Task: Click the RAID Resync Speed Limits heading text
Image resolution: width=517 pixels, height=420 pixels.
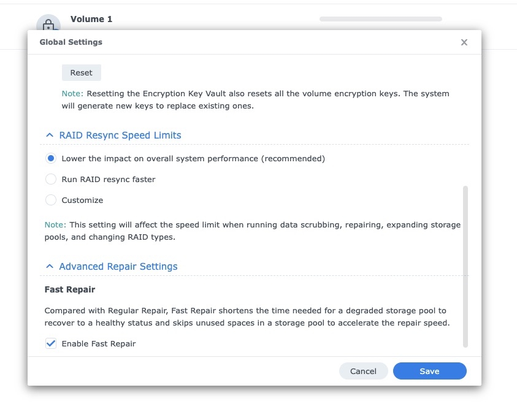Action: [120, 135]
